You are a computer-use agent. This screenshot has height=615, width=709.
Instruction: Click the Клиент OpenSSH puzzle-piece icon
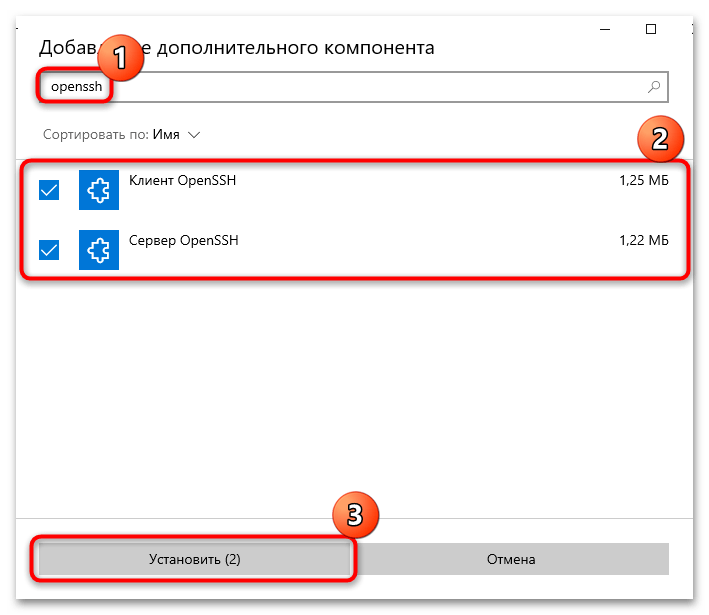click(99, 190)
